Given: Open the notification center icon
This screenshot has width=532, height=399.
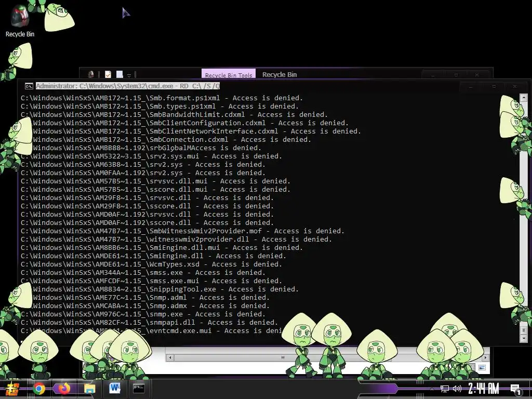Looking at the screenshot, I should 515,390.
